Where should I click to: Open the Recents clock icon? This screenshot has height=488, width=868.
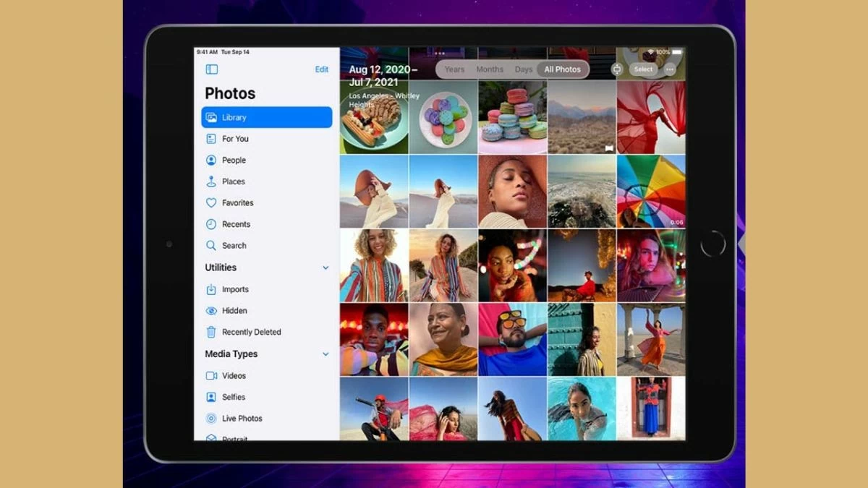pos(211,224)
